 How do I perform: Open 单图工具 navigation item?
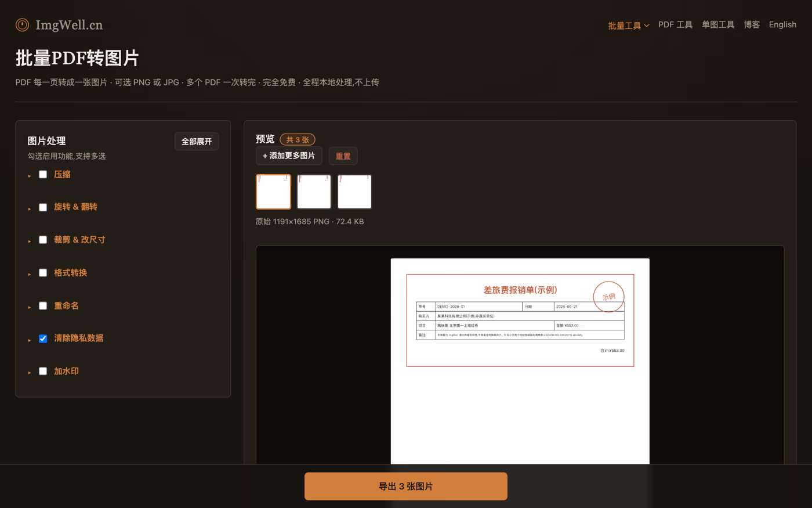[718, 24]
